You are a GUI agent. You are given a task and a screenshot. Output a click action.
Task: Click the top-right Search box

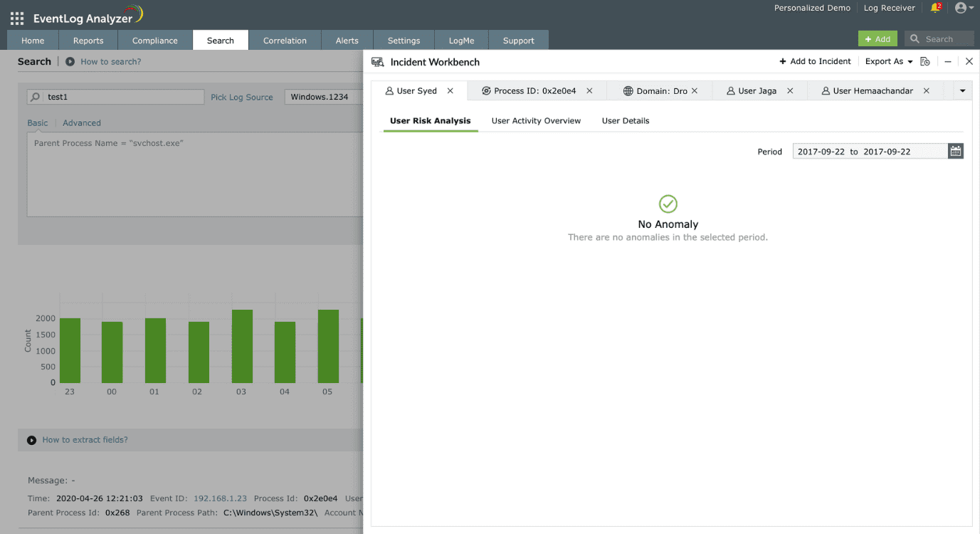click(939, 39)
